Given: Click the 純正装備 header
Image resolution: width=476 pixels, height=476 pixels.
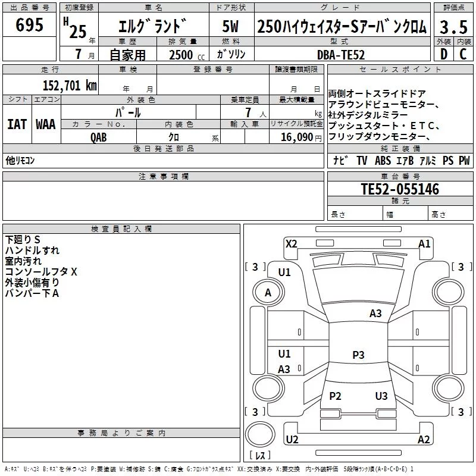Looking at the screenshot, I should (400, 148).
